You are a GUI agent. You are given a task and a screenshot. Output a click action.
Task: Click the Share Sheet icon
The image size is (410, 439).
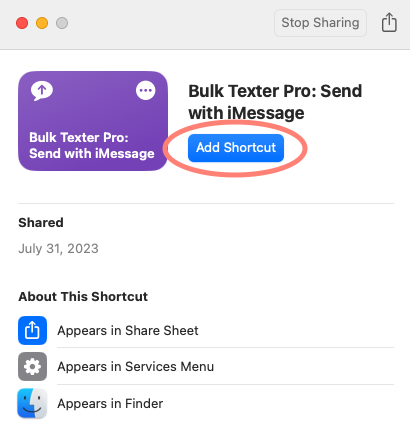[32, 330]
